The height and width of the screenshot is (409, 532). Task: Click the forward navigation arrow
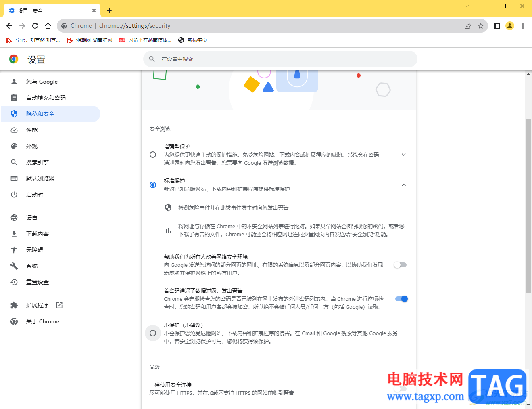coord(22,26)
